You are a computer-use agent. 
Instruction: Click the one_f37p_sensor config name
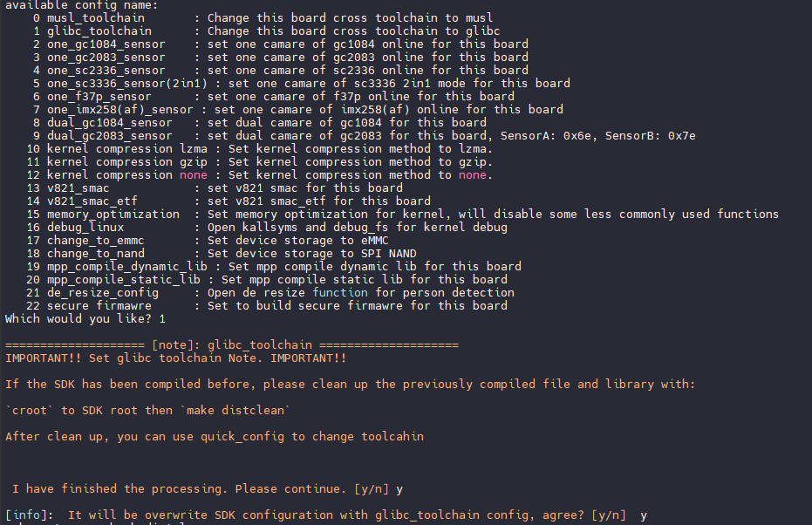[99, 96]
